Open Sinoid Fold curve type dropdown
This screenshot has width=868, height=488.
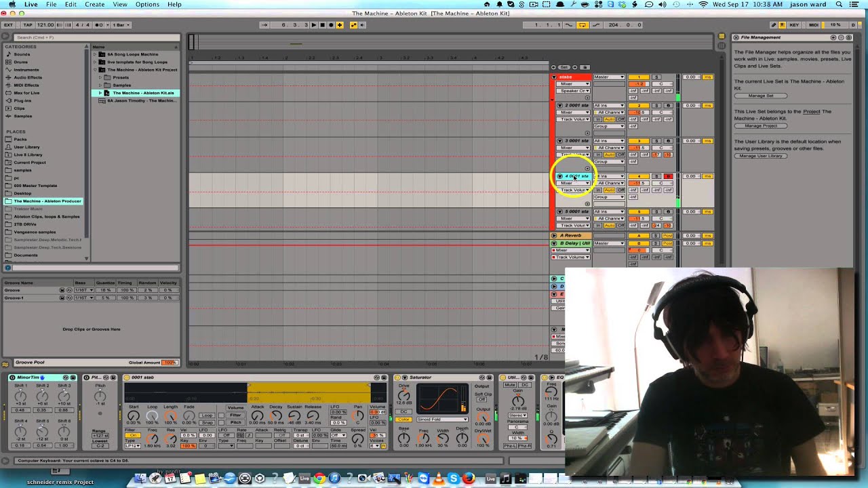click(441, 420)
